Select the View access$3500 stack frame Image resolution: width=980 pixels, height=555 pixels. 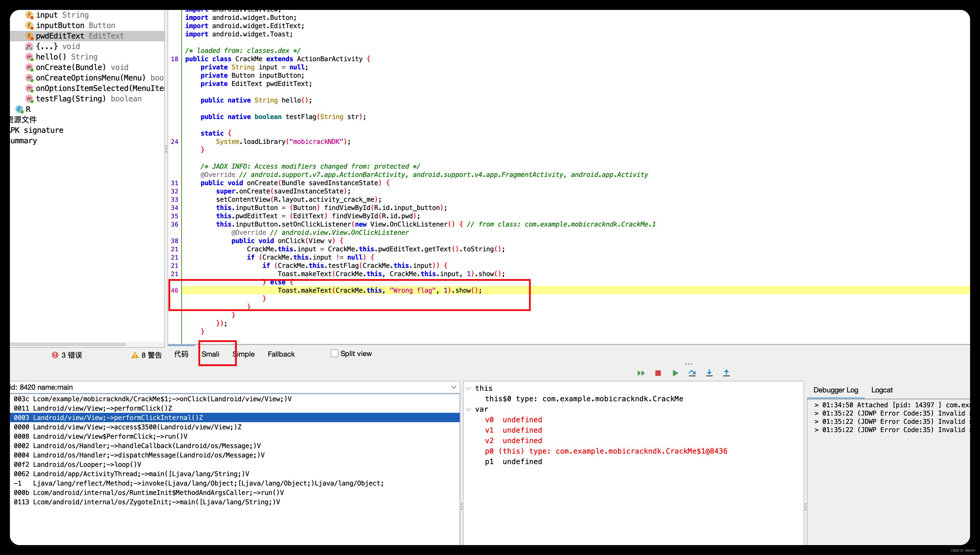(x=235, y=427)
